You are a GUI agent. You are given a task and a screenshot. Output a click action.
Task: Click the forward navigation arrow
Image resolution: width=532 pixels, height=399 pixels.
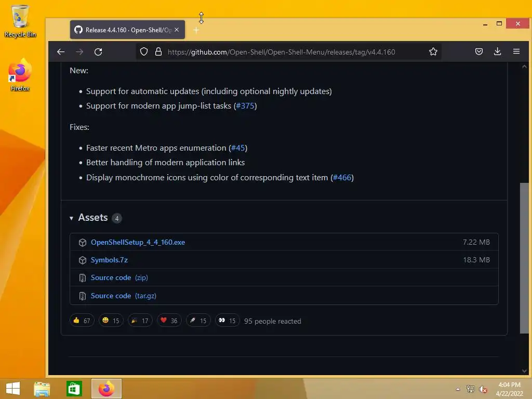[x=79, y=52]
